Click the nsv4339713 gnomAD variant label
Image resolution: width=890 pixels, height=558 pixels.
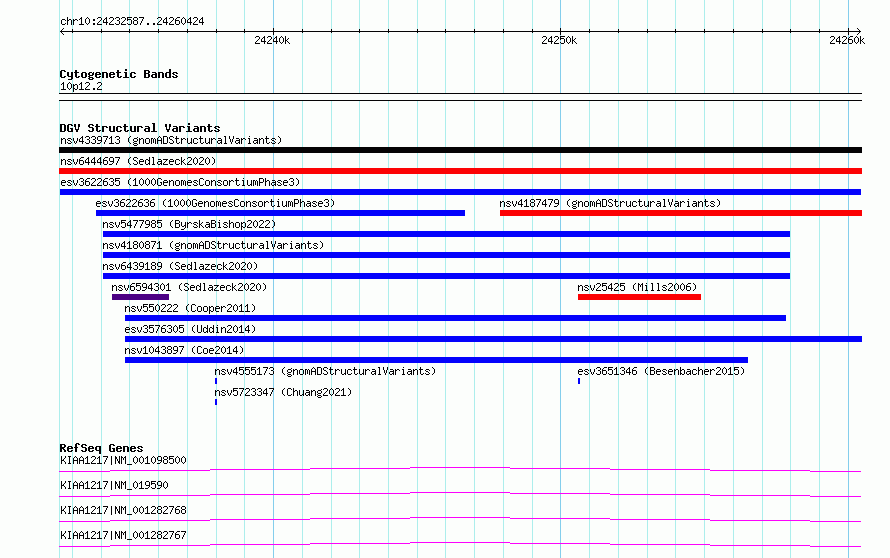coord(171,140)
